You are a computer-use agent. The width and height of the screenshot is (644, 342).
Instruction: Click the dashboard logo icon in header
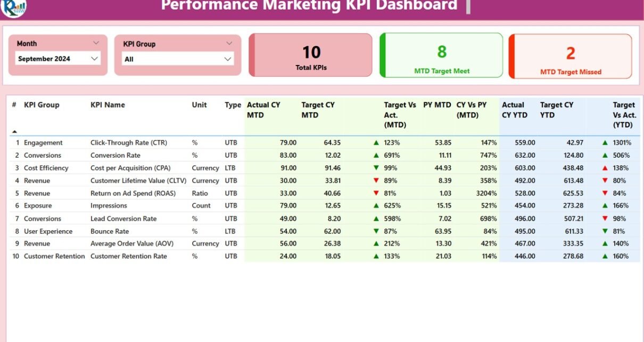14,6
